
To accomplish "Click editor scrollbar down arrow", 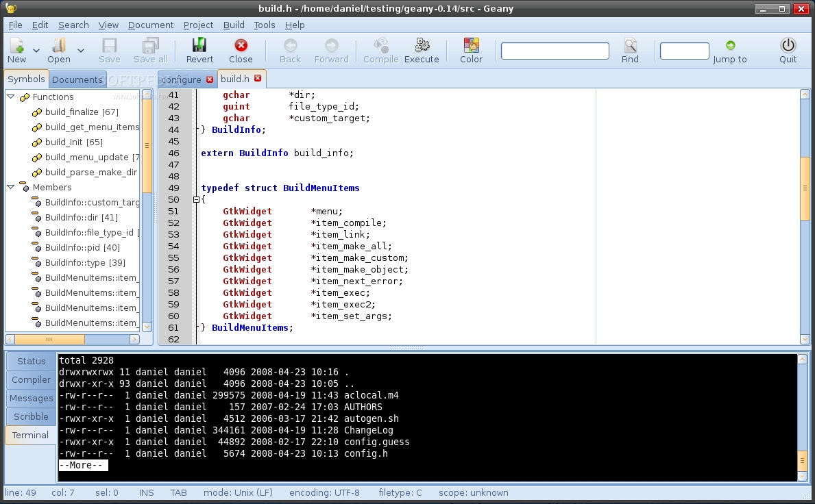I will 805,339.
